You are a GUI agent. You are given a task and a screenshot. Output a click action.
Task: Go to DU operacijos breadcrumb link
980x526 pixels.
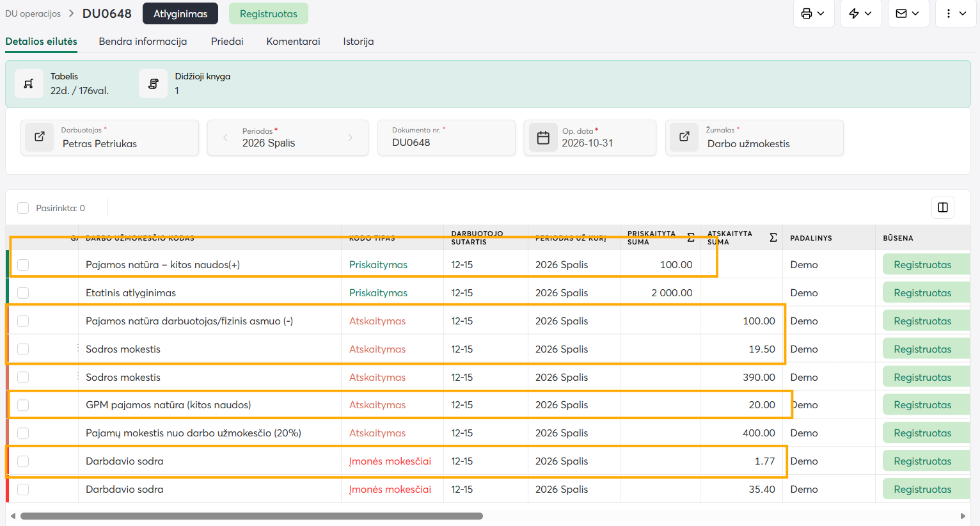(x=33, y=13)
